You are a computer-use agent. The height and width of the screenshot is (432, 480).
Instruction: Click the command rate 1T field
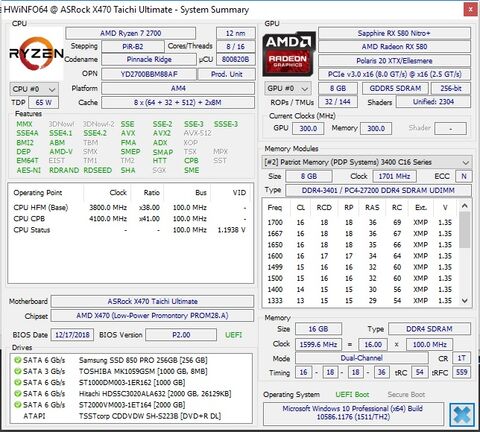[461, 358]
